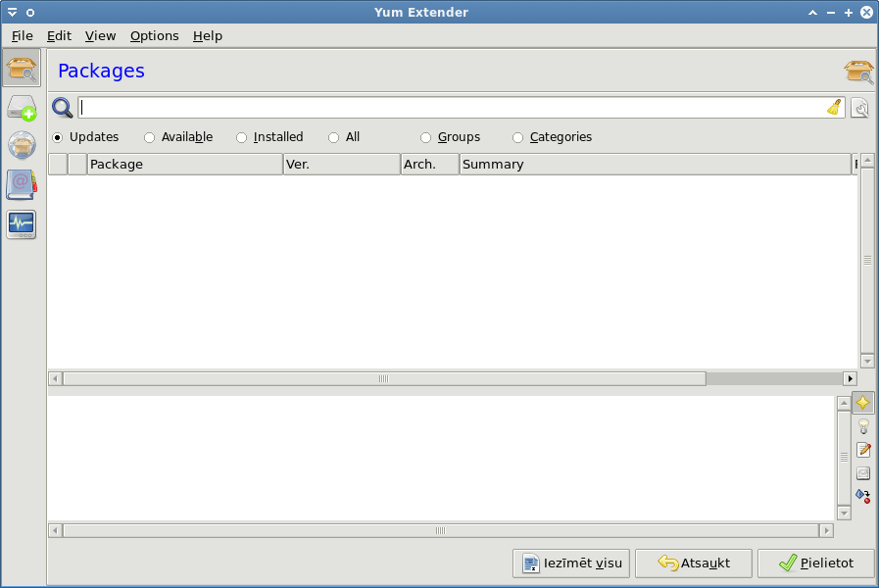Open the pending actions queue view
Screen dimensions: 879x588
click(x=22, y=107)
